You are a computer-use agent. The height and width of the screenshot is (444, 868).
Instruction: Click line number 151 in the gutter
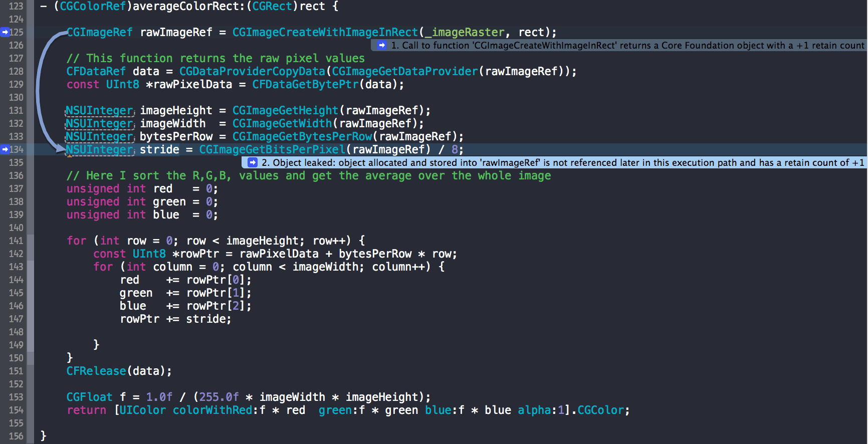16,371
